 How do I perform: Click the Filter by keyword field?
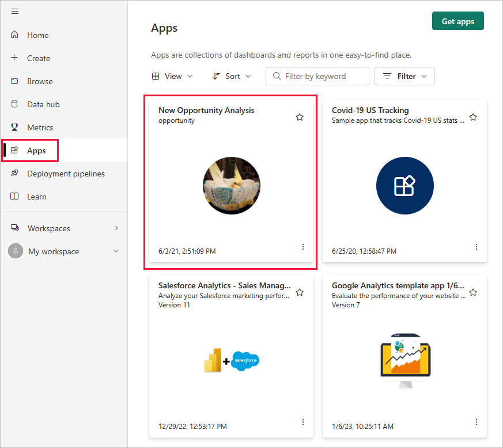point(317,76)
